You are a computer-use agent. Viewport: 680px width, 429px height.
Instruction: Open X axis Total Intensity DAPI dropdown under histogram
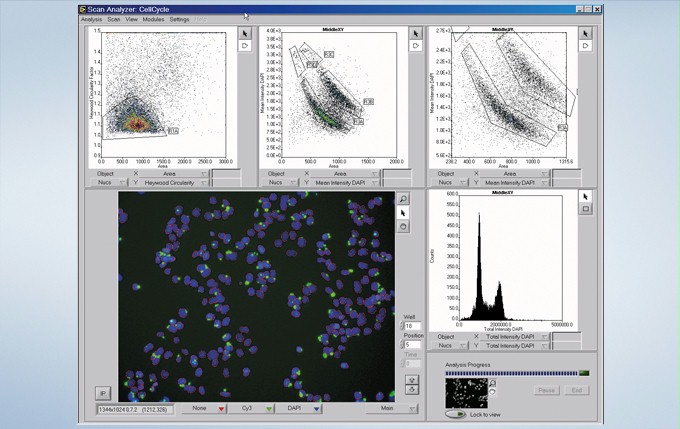[515, 337]
